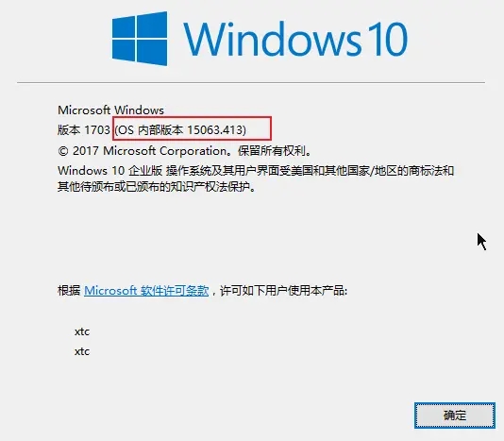This screenshot has width=504, height=441.
Task: Select the first xtc licensee name
Action: [82, 331]
